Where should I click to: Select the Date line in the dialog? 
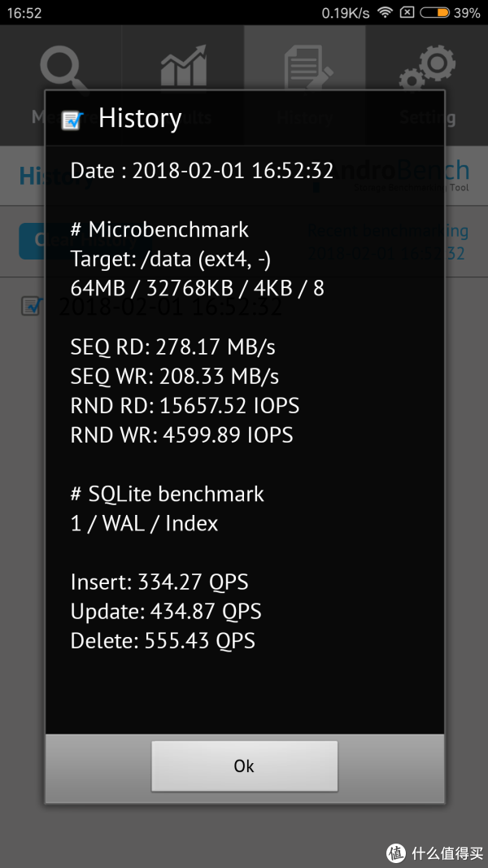coord(202,171)
